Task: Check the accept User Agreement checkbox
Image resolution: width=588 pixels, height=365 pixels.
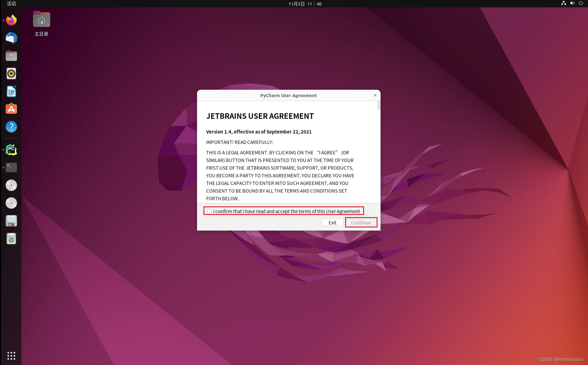Action: pyautogui.click(x=209, y=211)
